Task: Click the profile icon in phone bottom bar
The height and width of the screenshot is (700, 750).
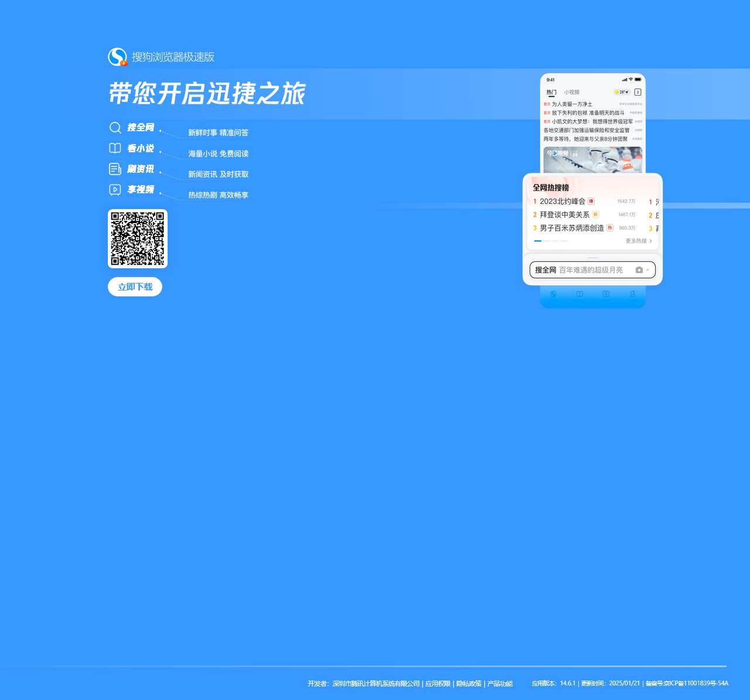Action: point(632,294)
